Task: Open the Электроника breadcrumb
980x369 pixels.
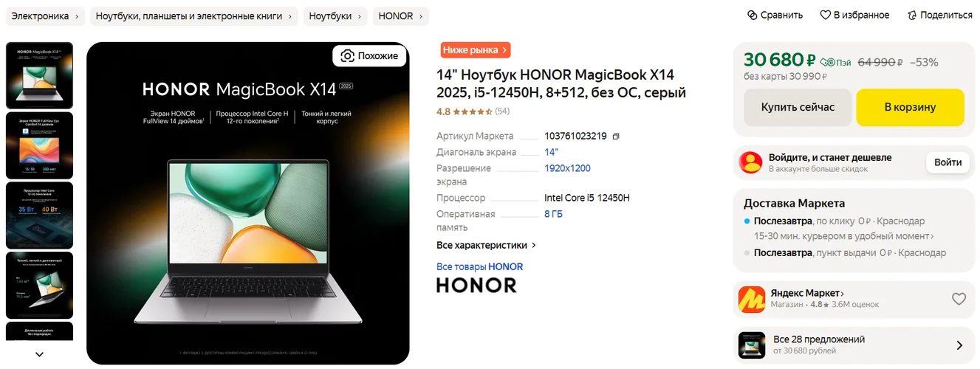Action: [45, 15]
